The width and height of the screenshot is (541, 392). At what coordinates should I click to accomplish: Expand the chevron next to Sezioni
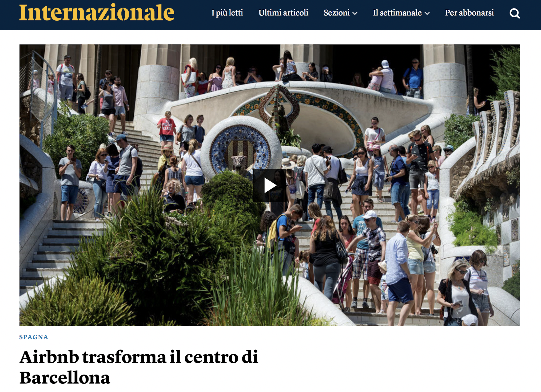(355, 13)
